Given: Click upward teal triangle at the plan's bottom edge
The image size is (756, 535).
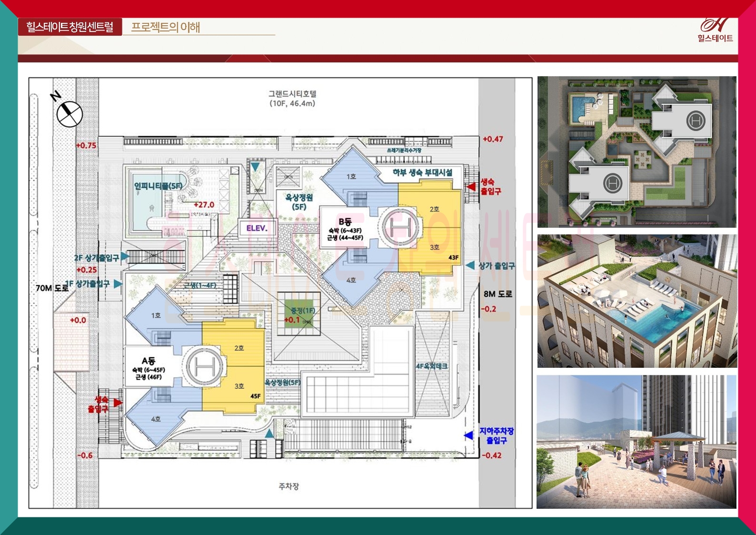Looking at the screenshot, I should point(269,433).
